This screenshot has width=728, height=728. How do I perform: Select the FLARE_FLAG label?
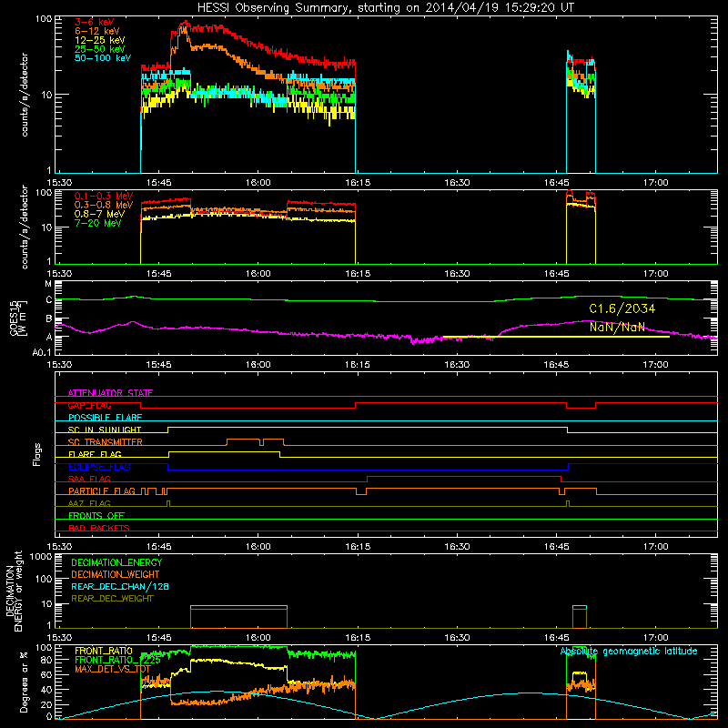pyautogui.click(x=95, y=454)
